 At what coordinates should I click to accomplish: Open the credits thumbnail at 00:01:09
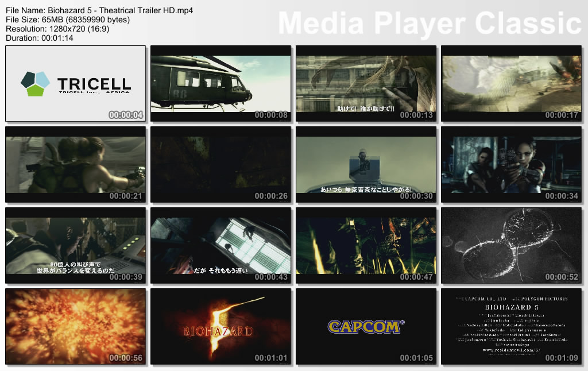(x=511, y=326)
